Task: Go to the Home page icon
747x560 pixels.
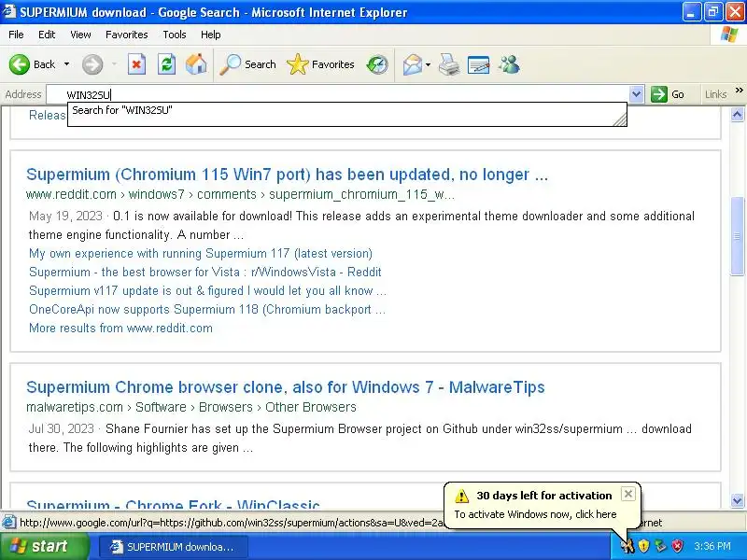Action: click(196, 64)
